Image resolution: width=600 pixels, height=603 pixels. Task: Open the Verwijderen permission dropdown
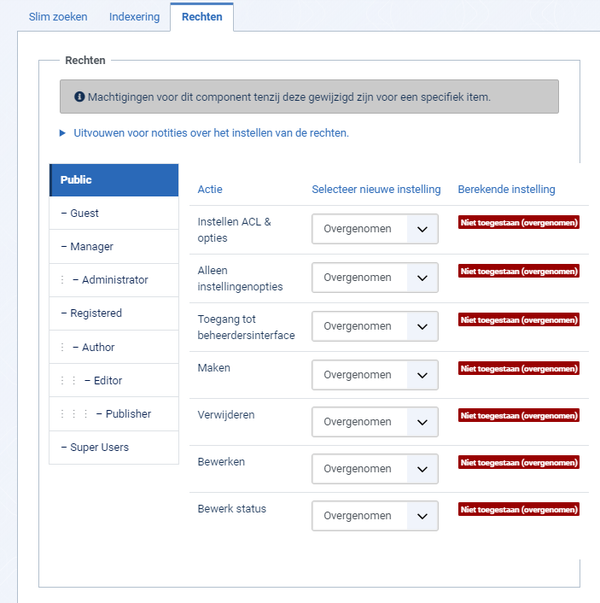tap(375, 421)
